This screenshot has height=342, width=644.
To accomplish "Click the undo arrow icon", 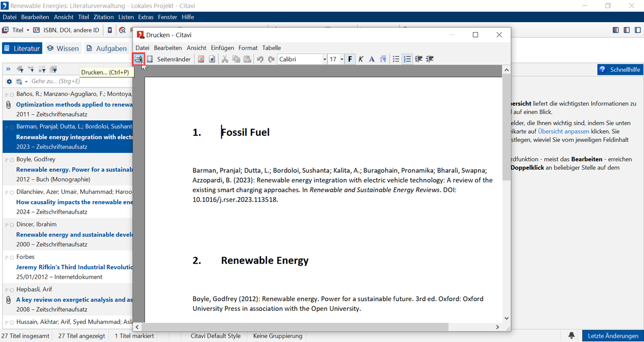I will [260, 59].
